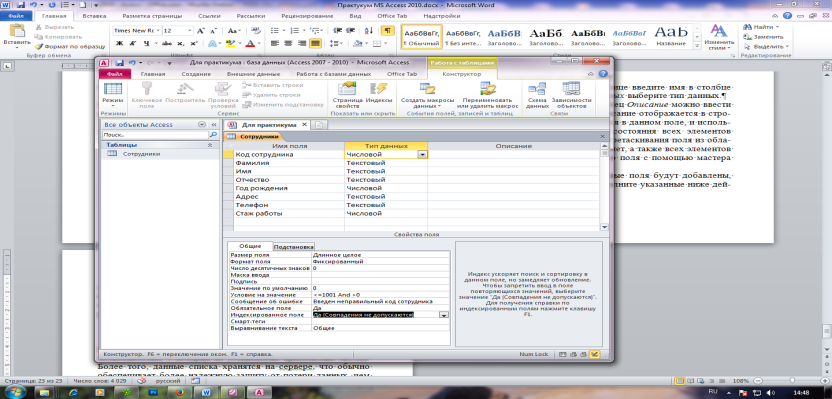Screen dimensions: 832x399
Task: Toggle paragraph marks ¶ button
Action: coord(388,30)
